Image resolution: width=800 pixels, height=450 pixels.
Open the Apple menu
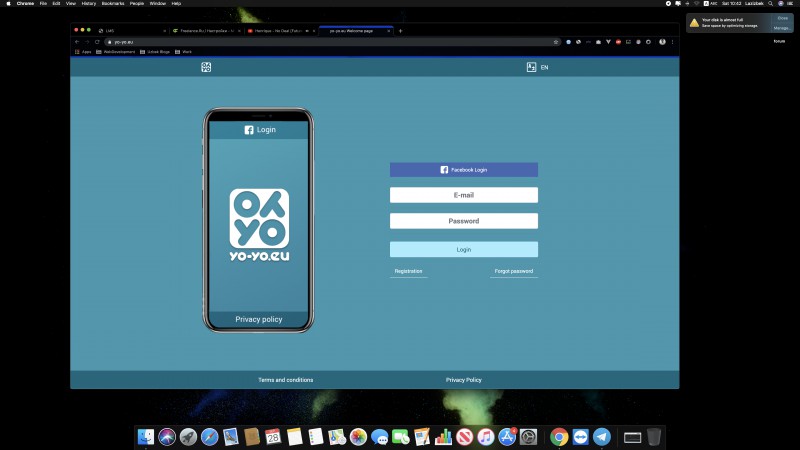click(8, 4)
